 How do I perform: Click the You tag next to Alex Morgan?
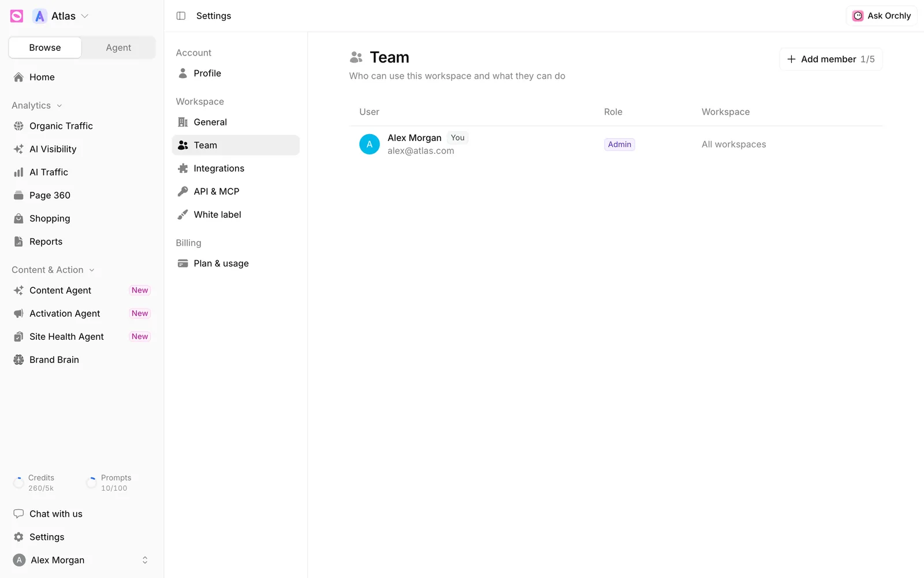coord(458,138)
